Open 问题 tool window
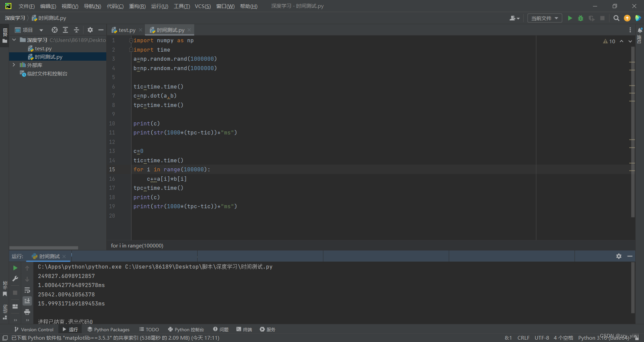 point(221,330)
